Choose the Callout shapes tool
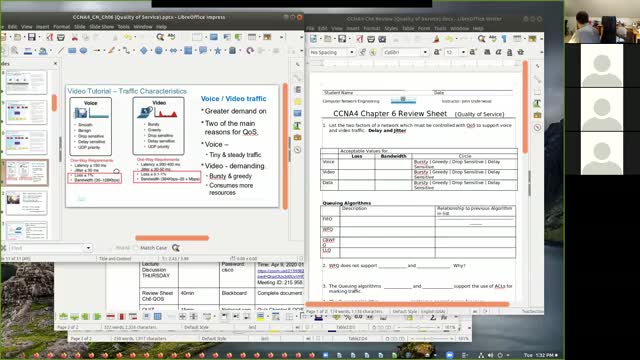This screenshot has width=640, height=360. click(x=203, y=51)
